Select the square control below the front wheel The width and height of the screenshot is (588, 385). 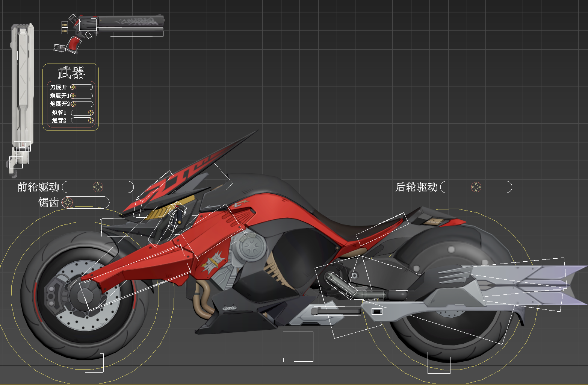pos(94,363)
